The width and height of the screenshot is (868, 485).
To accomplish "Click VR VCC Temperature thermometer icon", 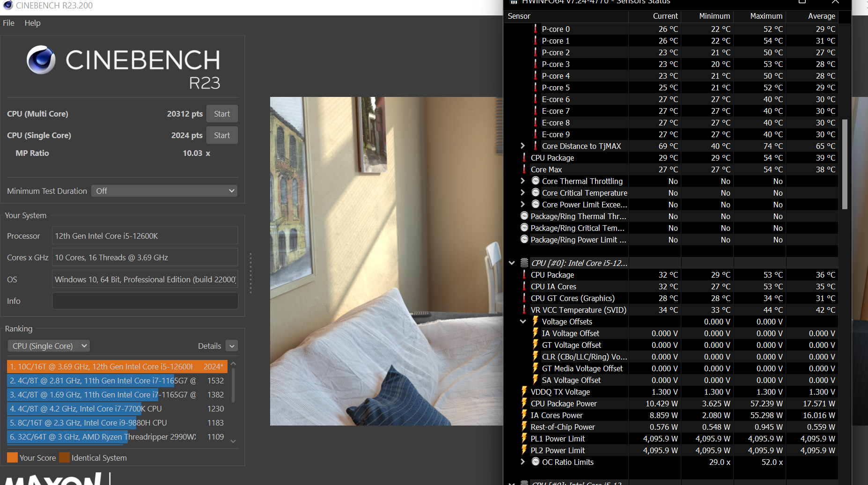I will pos(524,309).
